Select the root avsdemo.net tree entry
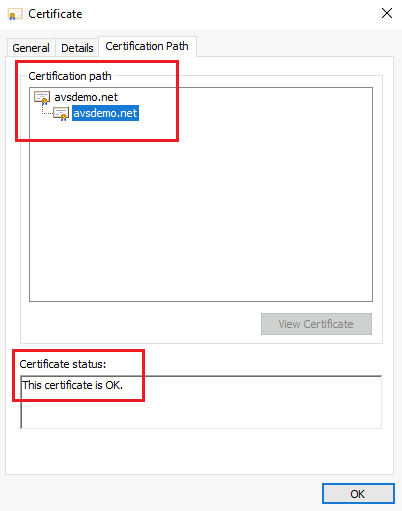Viewport: 402px width, 511px height. coord(86,97)
